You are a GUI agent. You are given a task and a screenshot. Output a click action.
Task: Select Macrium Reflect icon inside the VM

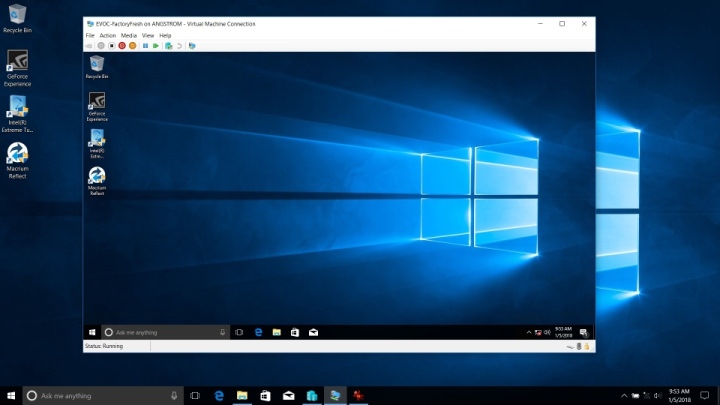(x=97, y=181)
